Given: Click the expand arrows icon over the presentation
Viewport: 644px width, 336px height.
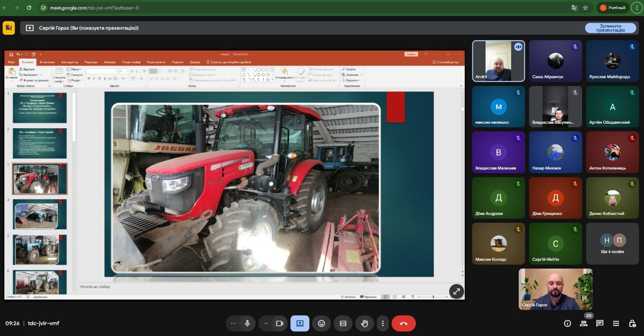Looking at the screenshot, I should [456, 291].
